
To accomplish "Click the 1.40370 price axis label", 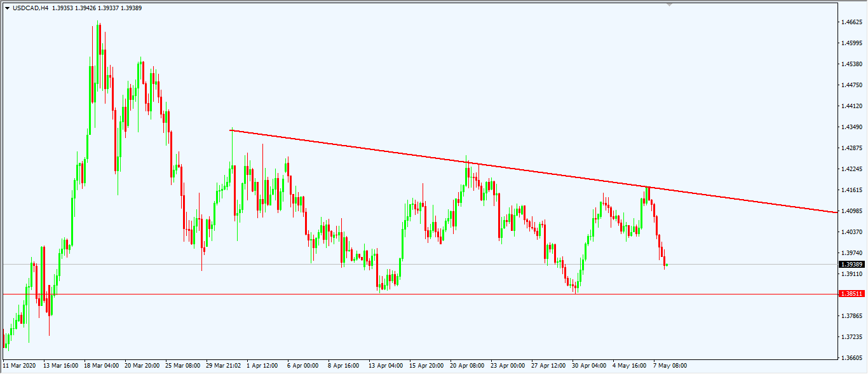I will 851,232.
